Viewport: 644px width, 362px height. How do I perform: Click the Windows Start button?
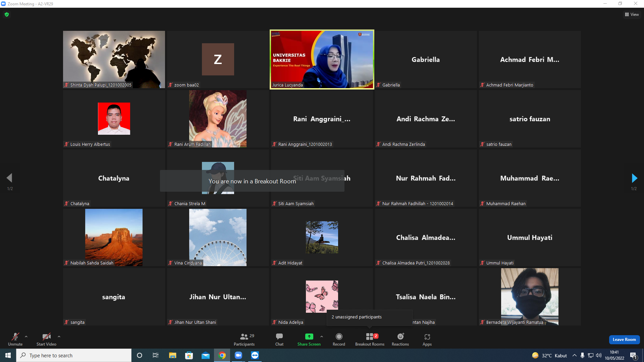(8, 355)
